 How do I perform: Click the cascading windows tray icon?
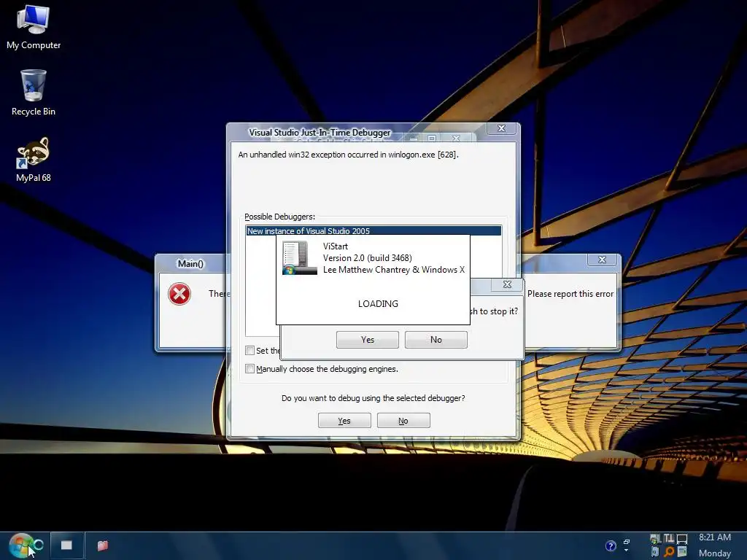click(627, 542)
